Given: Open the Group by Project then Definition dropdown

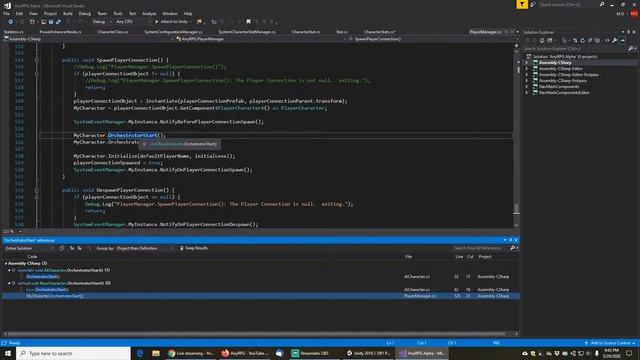Looking at the screenshot, I should [x=144, y=248].
